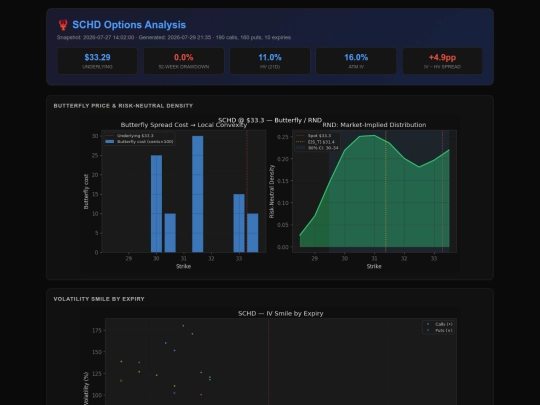540x405 pixels.
Task: Click the Butterfly Price & Risk-Neutral Density header
Action: [x=123, y=106]
